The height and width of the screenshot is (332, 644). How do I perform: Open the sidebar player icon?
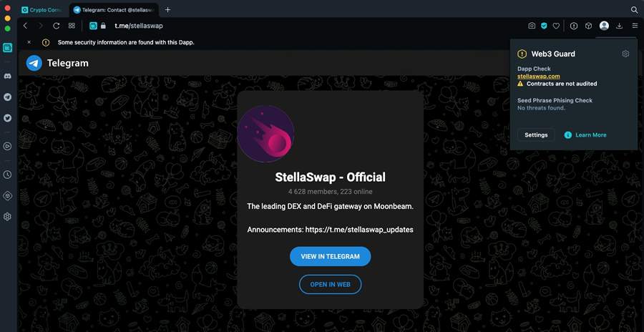7,146
